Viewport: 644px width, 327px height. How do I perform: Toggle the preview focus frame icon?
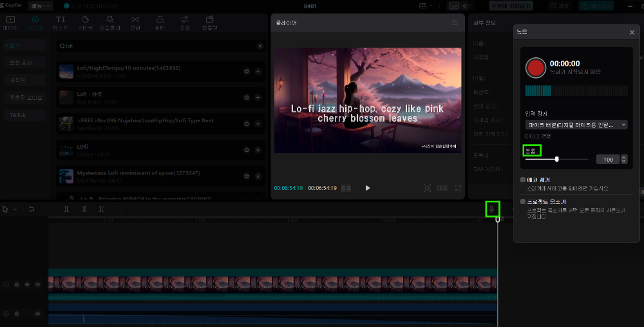[x=427, y=188]
